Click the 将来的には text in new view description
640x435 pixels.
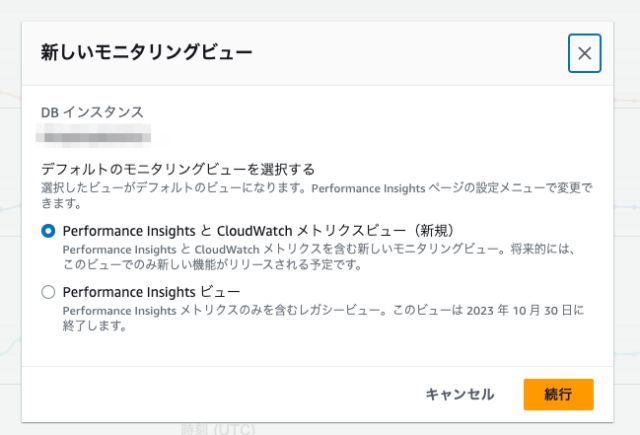pyautogui.click(x=543, y=249)
